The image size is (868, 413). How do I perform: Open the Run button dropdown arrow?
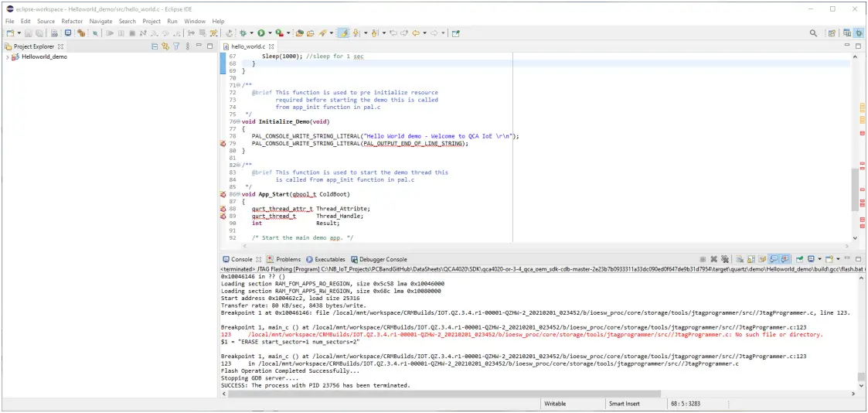coord(268,33)
